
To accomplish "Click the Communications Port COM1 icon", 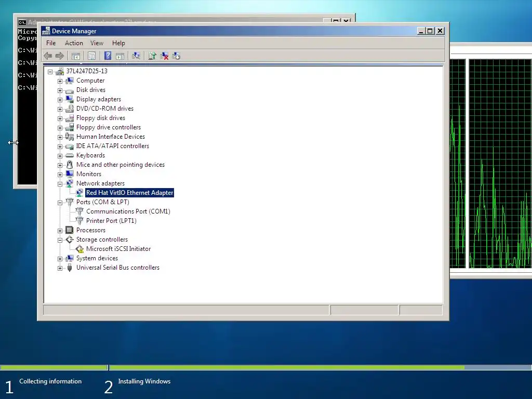I will [79, 211].
